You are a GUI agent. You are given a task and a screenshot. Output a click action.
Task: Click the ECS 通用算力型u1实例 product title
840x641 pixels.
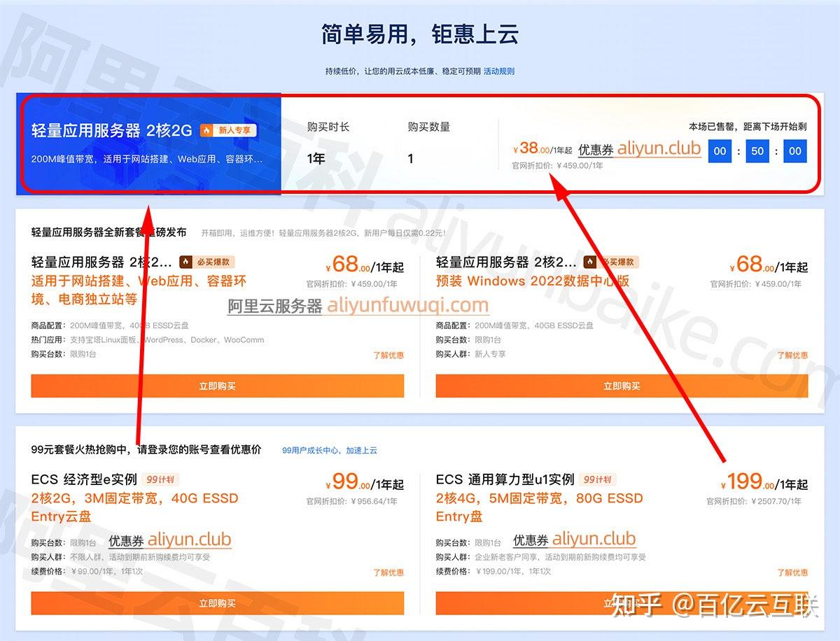tap(505, 479)
